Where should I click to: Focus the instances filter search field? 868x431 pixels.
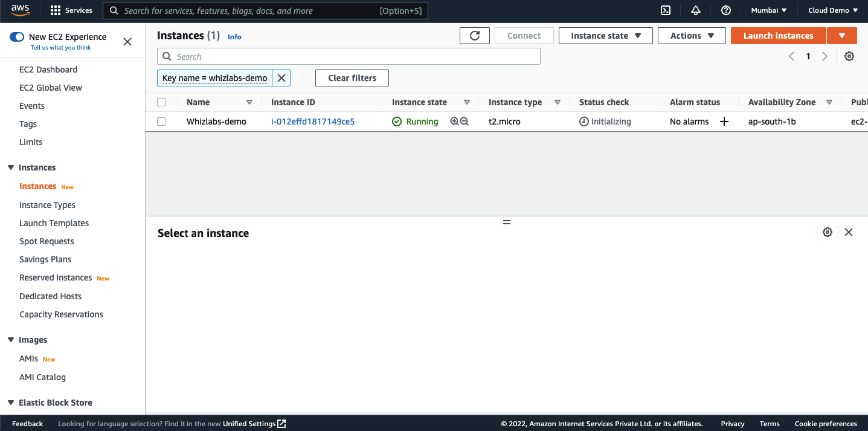[349, 57]
